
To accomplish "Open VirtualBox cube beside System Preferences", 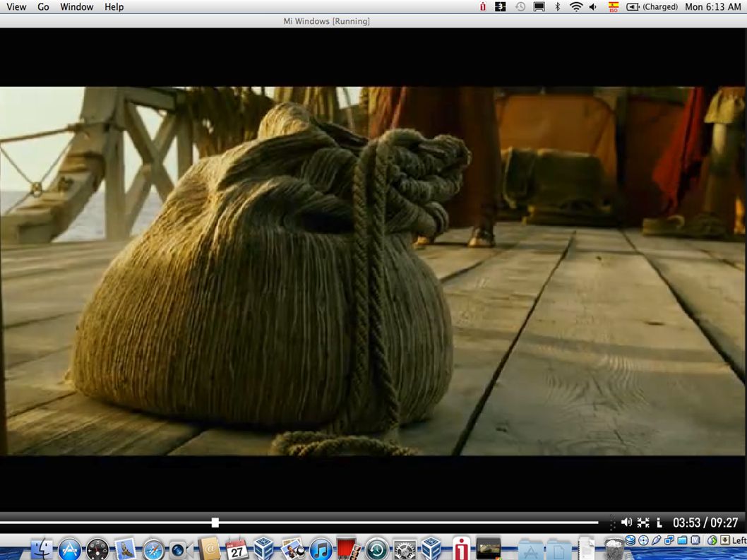I will [x=431, y=549].
